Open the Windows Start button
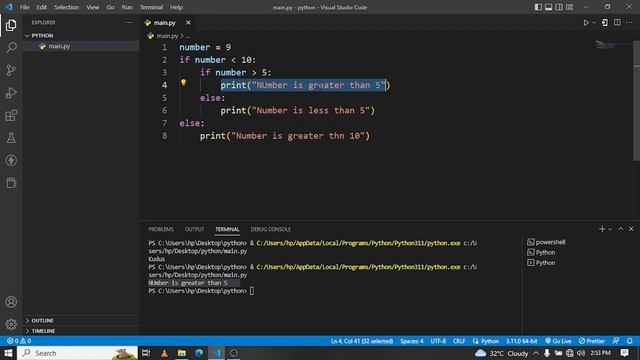Image resolution: width=640 pixels, height=360 pixels. pyautogui.click(x=8, y=353)
